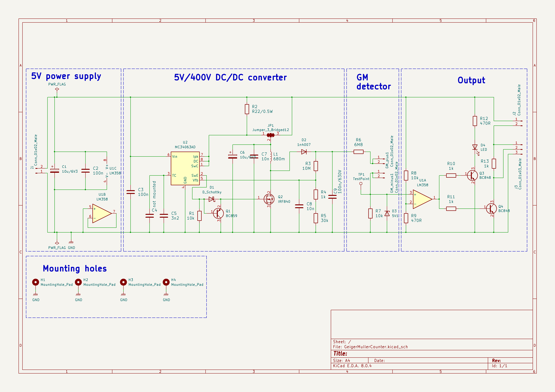Click the U1B LM358 op-amp triangle

102,213
